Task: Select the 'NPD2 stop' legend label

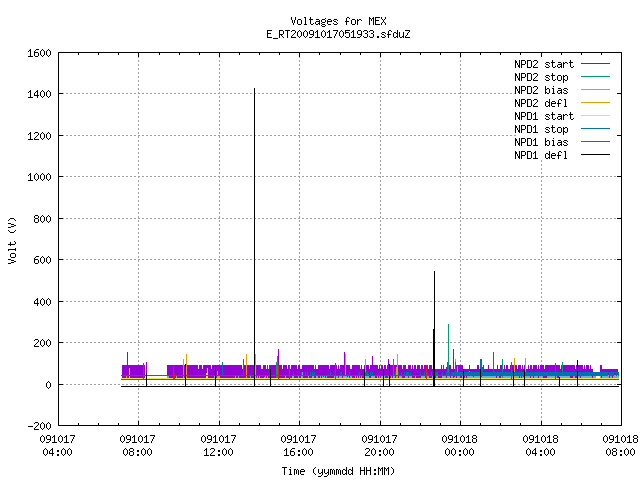Action: click(x=541, y=77)
